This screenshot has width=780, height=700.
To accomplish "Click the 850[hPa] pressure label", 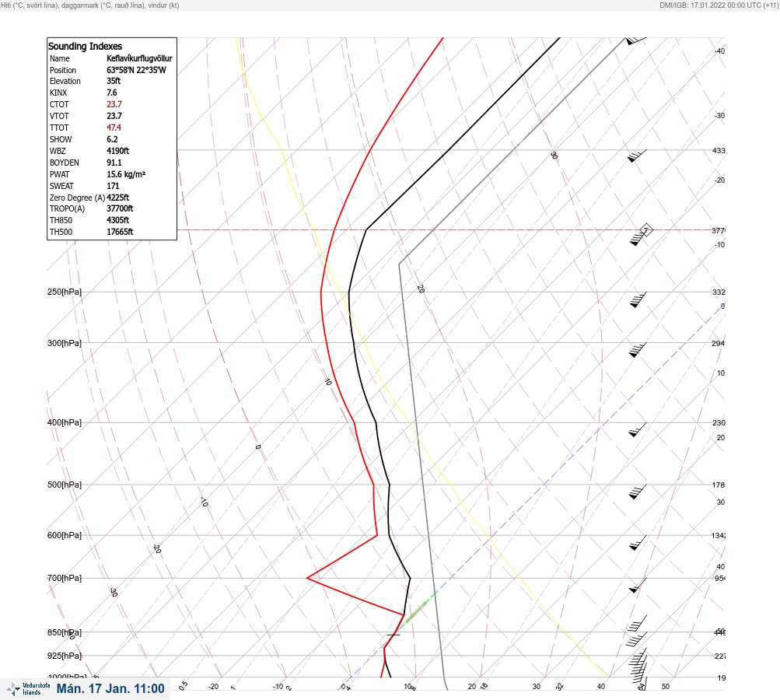I will coord(65,632).
